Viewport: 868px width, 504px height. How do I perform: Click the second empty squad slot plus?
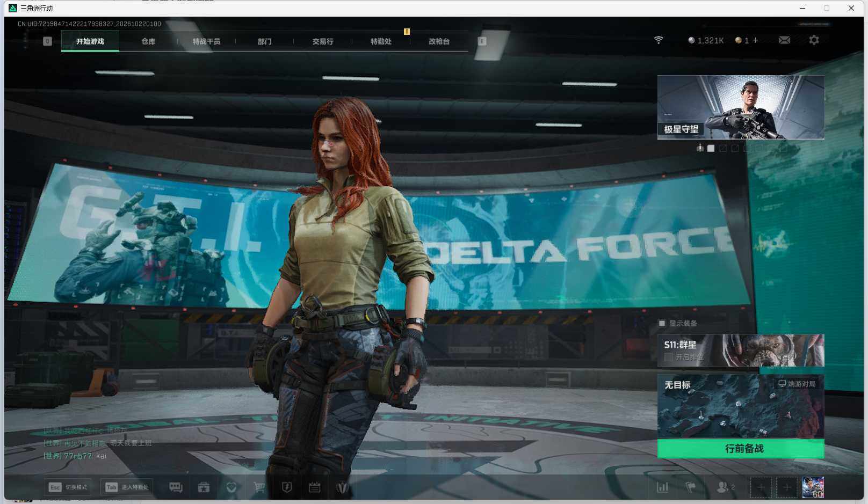coord(787,487)
